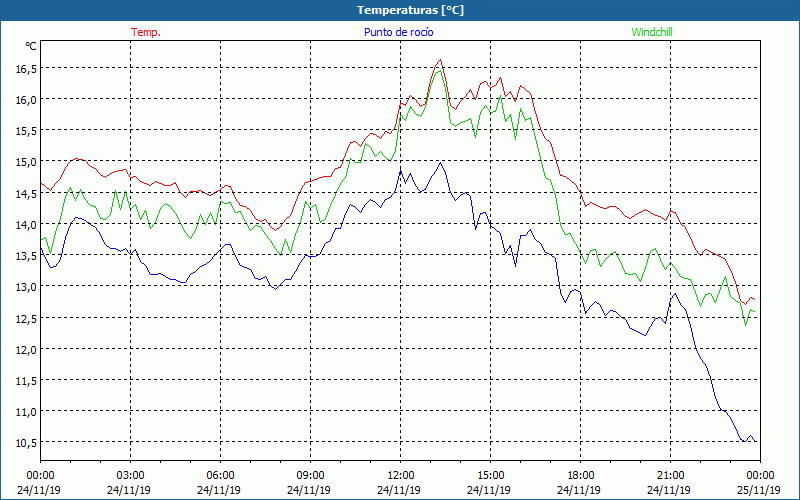
Task: Click the red temperature curve's highest peak
Action: 441,60
